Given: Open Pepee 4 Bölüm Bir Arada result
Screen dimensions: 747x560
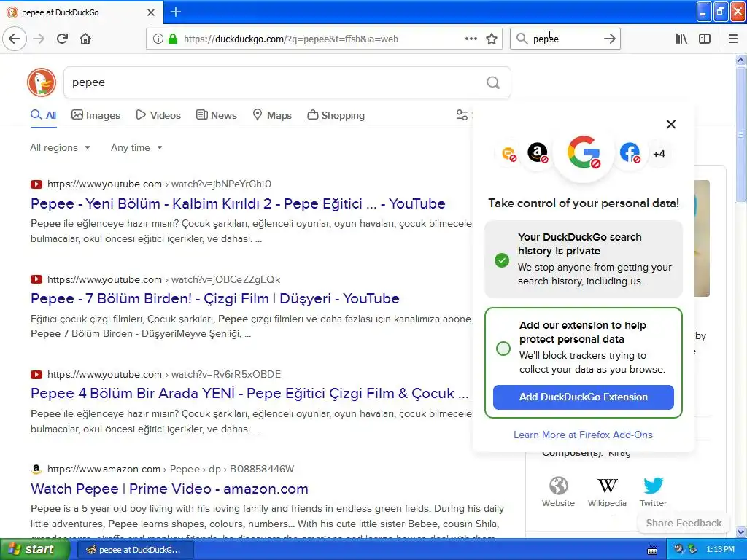Looking at the screenshot, I should [x=249, y=393].
